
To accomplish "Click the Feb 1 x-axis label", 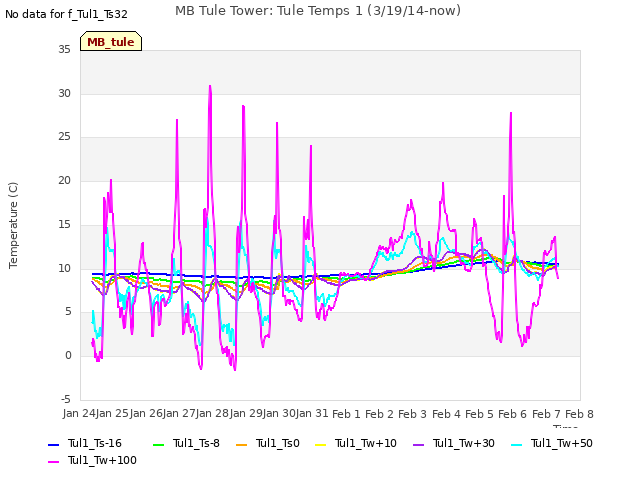I will point(346,414).
